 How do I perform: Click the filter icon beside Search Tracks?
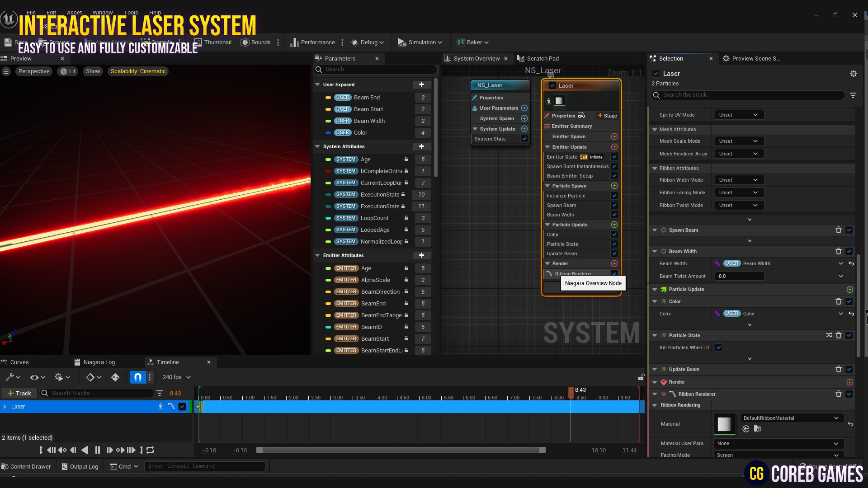[x=160, y=393]
